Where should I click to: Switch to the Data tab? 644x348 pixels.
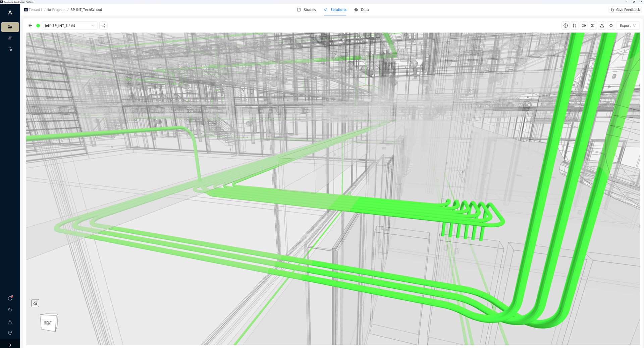362,10
